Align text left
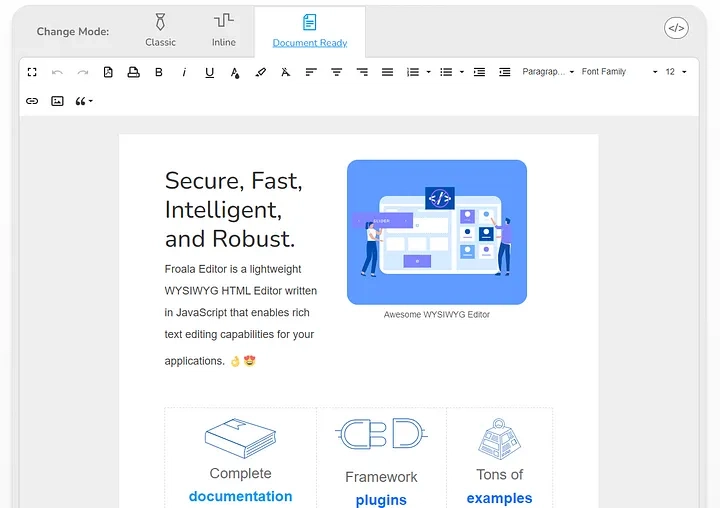Viewport: 720px width, 508px height. [x=311, y=72]
